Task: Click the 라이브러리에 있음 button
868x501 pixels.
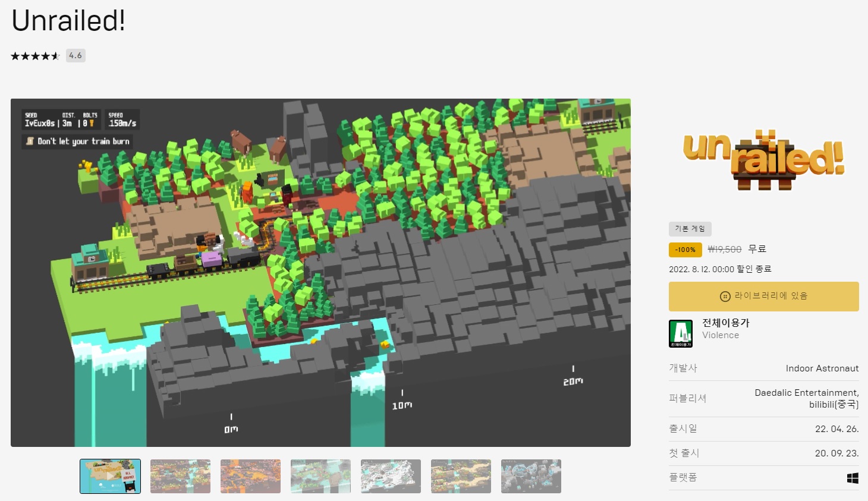Action: [x=764, y=297]
